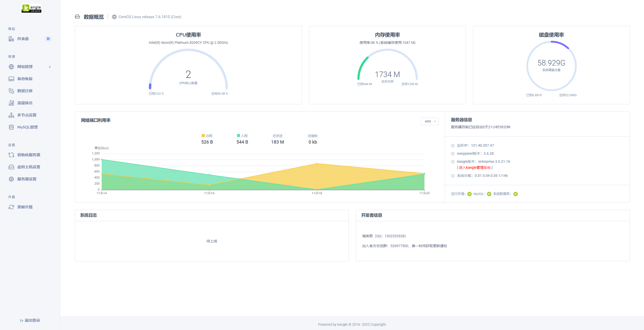Click the data migration (数据迁移) icon
The image size is (644, 330).
pyautogui.click(x=11, y=91)
